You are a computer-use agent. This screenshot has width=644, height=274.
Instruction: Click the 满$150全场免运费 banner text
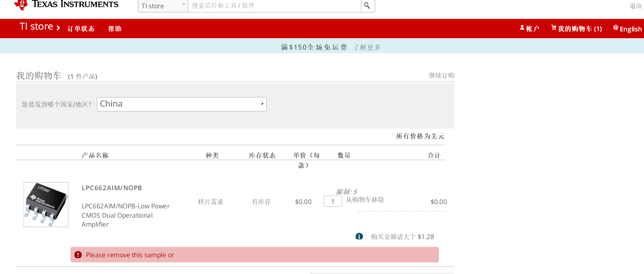pos(314,47)
